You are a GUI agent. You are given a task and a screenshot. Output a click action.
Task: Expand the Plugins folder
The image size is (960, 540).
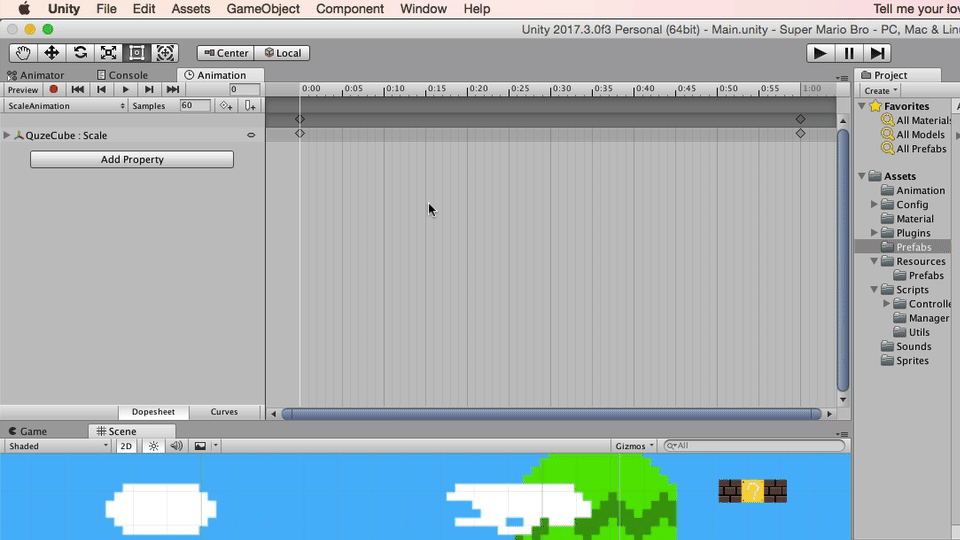pyautogui.click(x=874, y=233)
